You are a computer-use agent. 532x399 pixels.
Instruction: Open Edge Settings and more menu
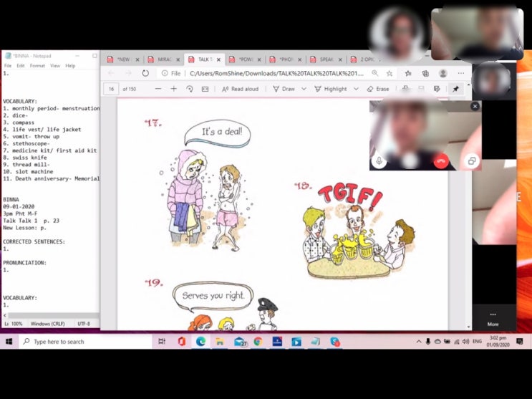coord(460,73)
